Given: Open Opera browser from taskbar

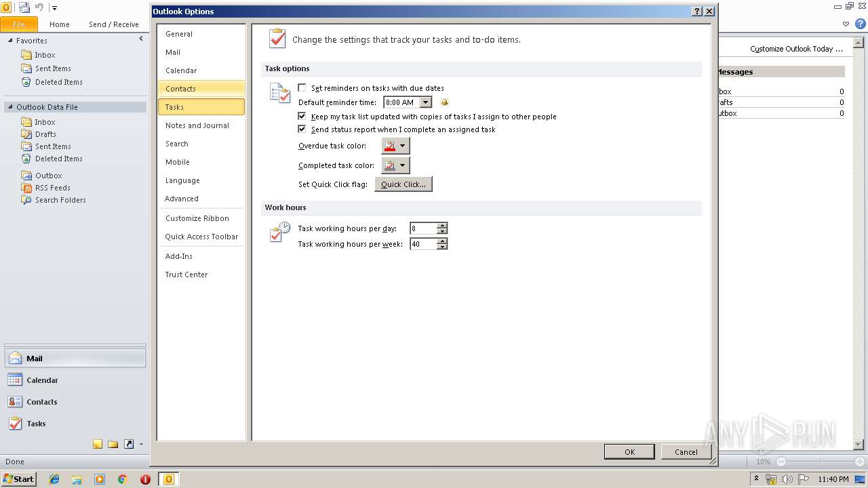Looking at the screenshot, I should tap(145, 479).
